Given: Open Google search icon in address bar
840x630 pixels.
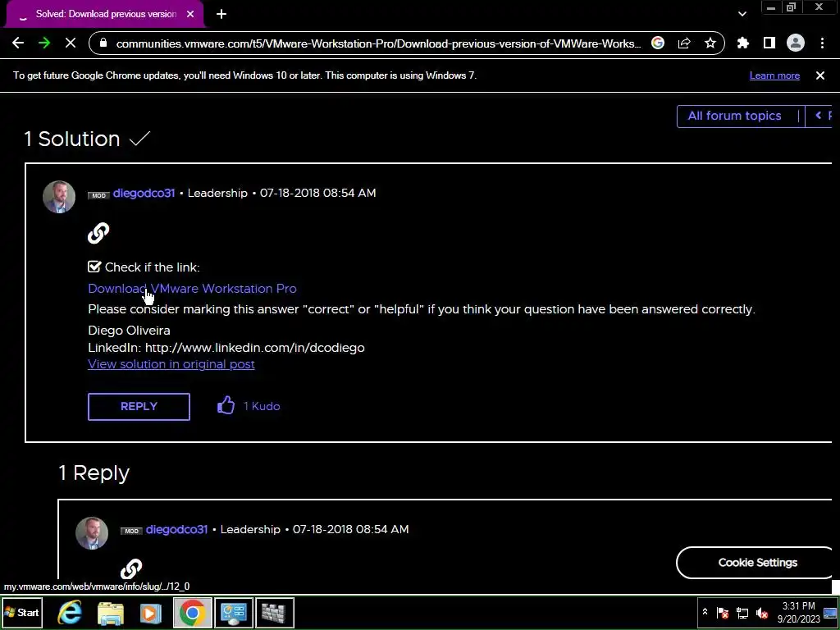Looking at the screenshot, I should (x=658, y=43).
